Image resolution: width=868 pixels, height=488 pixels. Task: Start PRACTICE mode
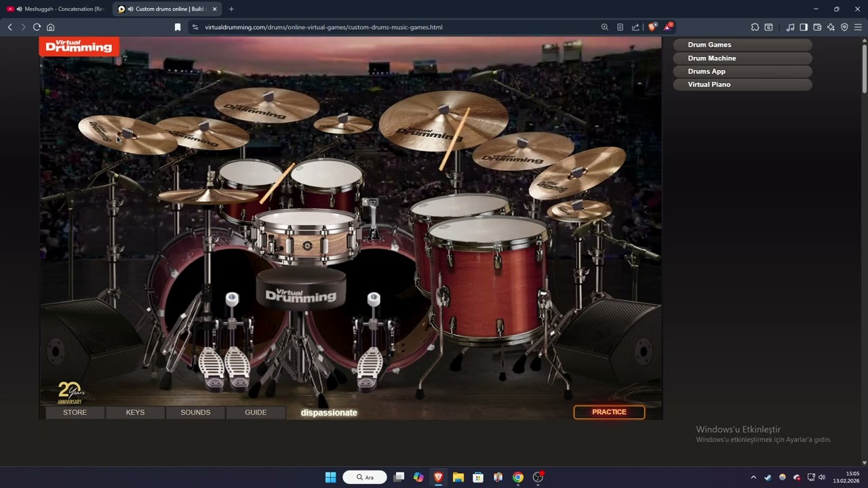tap(609, 412)
